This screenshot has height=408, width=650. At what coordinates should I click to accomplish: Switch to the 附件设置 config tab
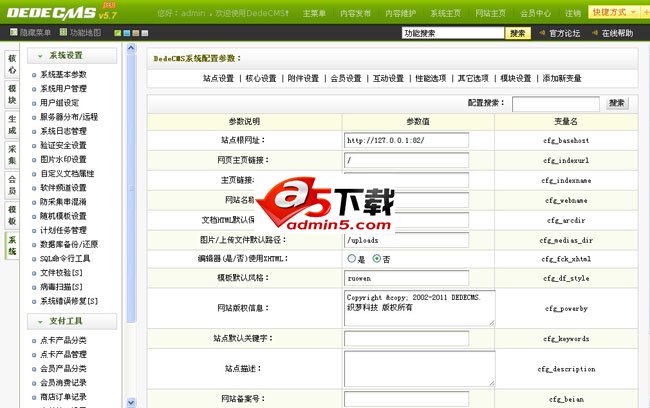[x=303, y=78]
